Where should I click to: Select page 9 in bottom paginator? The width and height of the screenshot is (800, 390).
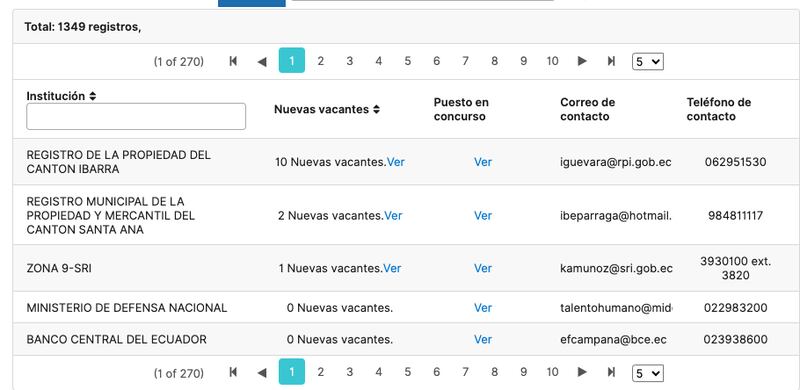523,372
